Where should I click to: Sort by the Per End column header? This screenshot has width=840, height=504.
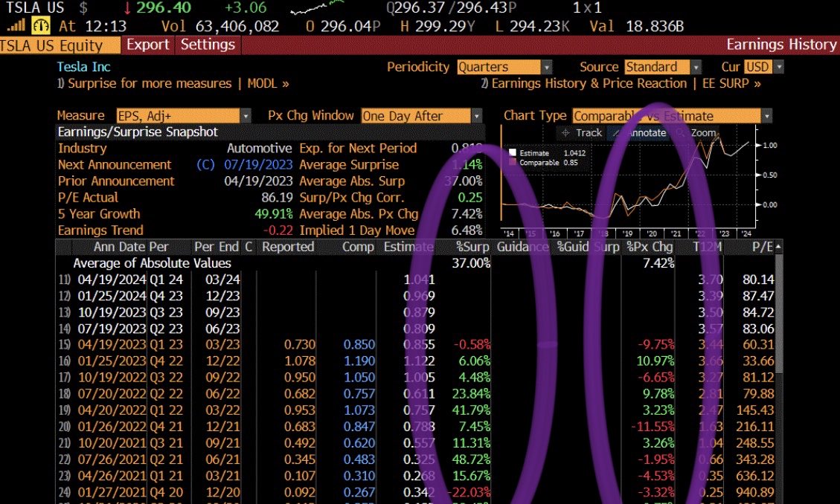click(216, 247)
